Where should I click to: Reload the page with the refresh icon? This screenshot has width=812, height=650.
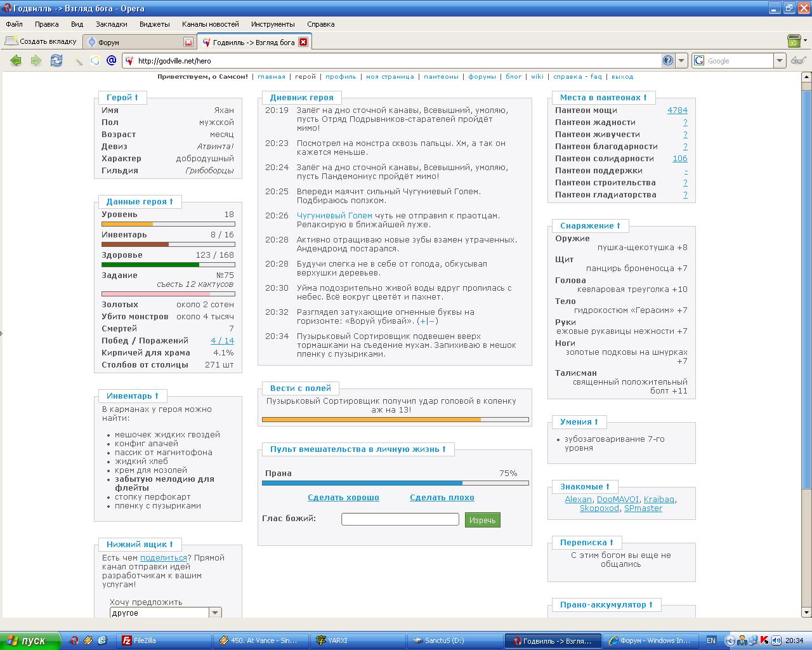point(56,60)
